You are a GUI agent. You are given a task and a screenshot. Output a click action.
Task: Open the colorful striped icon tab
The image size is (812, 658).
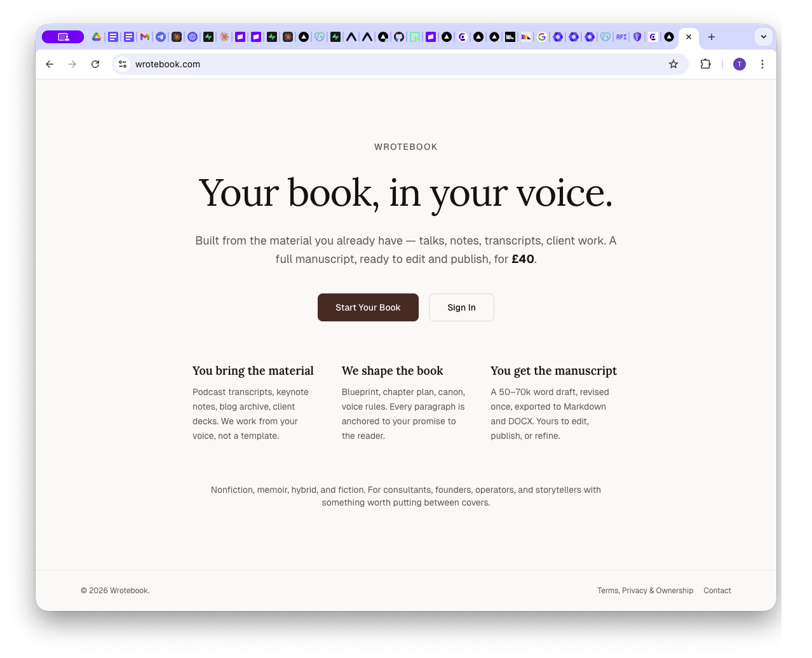click(526, 37)
